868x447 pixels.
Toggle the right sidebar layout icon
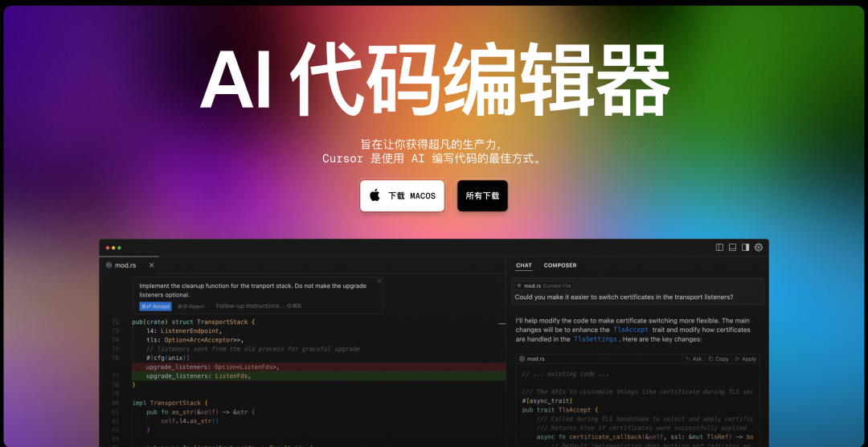(746, 247)
